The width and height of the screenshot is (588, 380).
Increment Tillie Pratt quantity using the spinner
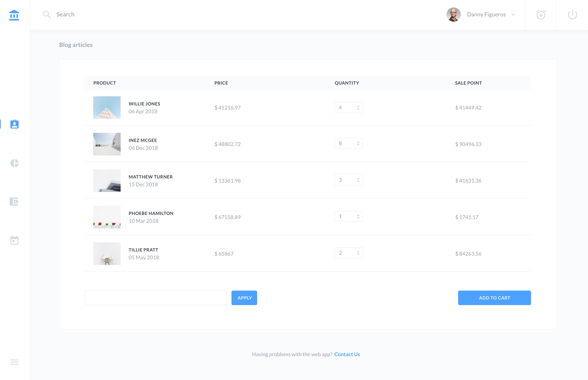pyautogui.click(x=358, y=251)
